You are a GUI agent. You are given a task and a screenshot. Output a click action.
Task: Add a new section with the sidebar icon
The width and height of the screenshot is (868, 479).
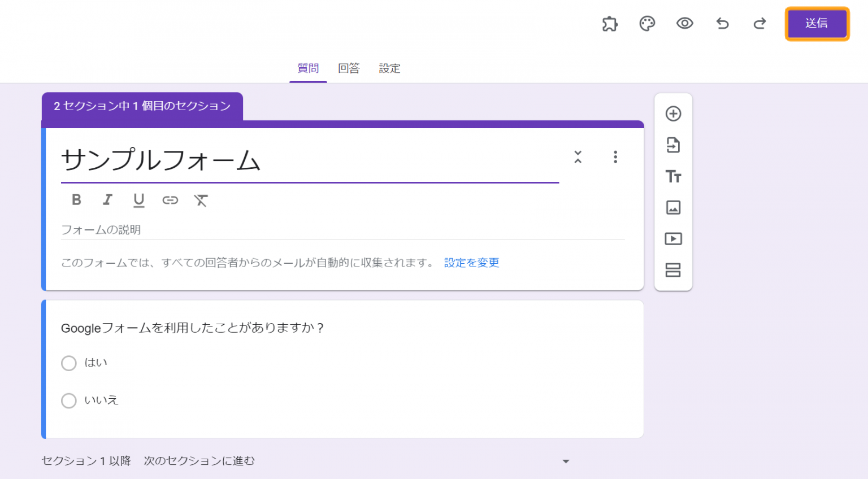point(673,271)
